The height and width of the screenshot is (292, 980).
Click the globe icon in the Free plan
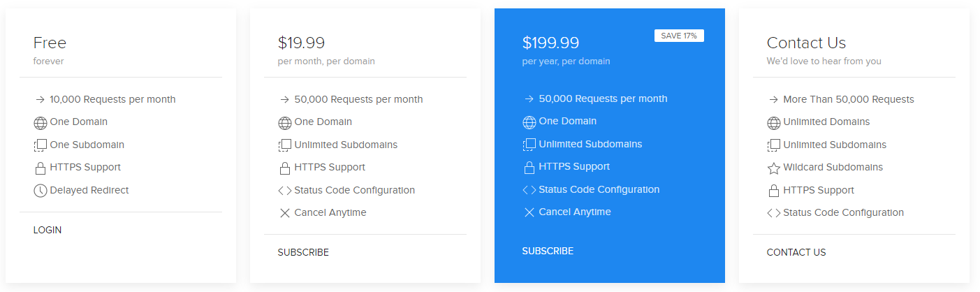point(41,123)
